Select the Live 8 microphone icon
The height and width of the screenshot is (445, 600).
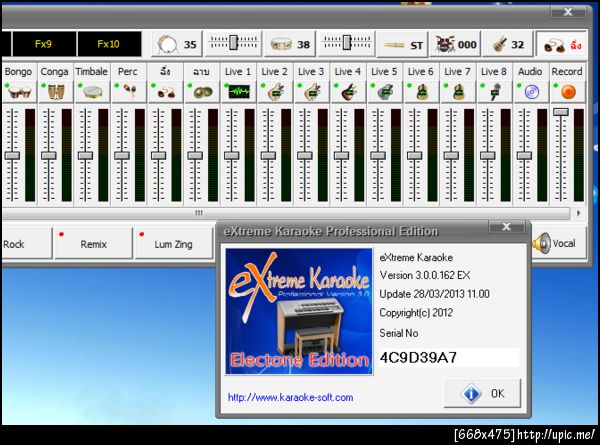[494, 92]
